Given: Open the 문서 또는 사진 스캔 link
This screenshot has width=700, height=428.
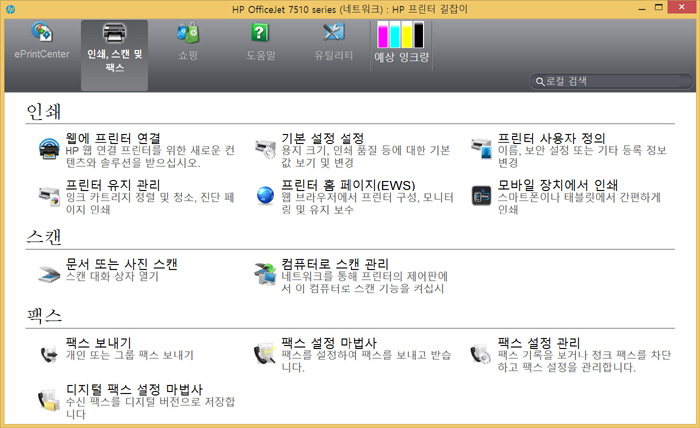Looking at the screenshot, I should pyautogui.click(x=121, y=264).
